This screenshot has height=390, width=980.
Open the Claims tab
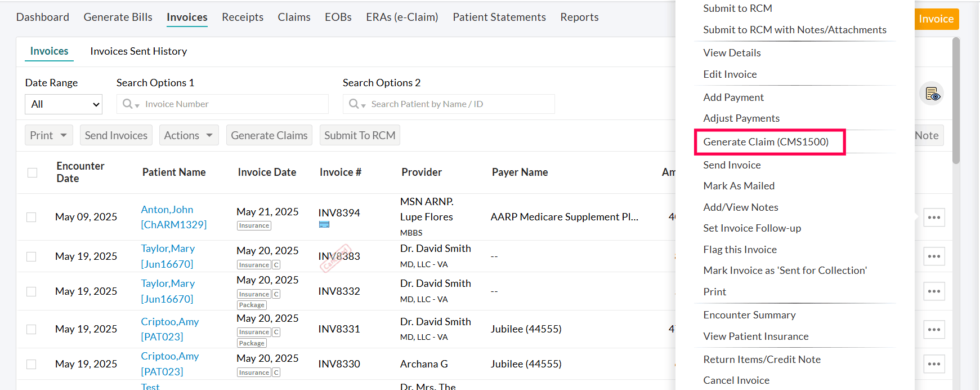(x=294, y=17)
